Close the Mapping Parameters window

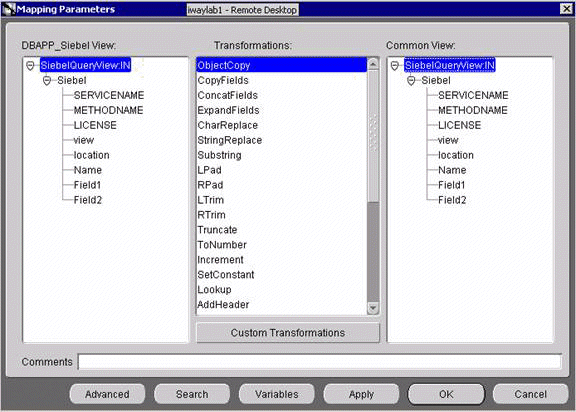(x=566, y=8)
